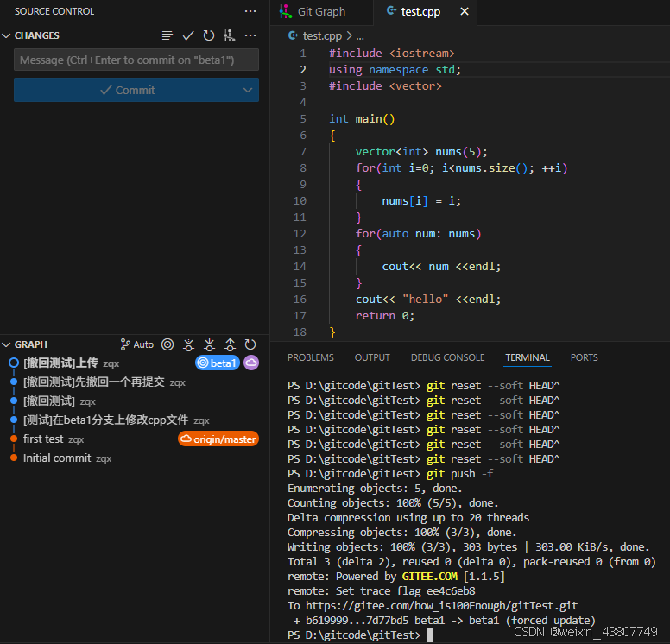Open the Auto branch selector in Graph
Screen dimensions: 670x644
point(137,344)
